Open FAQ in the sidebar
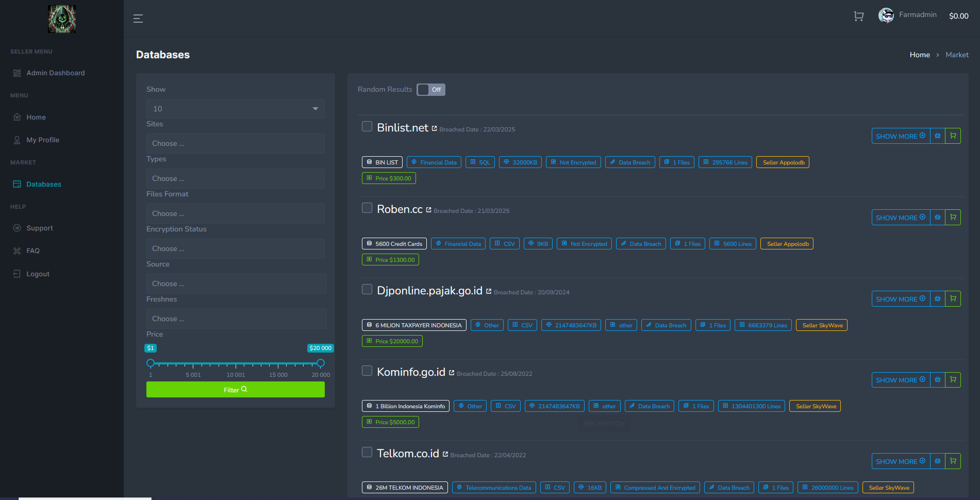This screenshot has height=500, width=980. pos(33,251)
